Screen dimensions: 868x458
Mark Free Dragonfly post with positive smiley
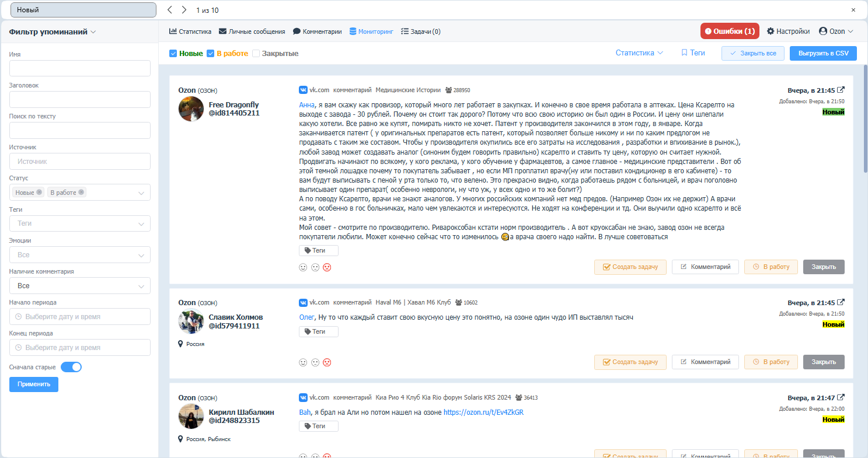pyautogui.click(x=303, y=267)
